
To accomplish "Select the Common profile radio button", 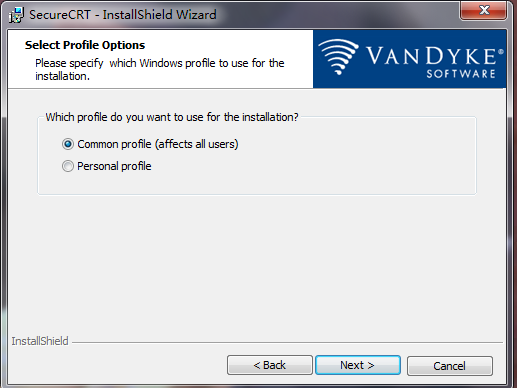I will 68,144.
